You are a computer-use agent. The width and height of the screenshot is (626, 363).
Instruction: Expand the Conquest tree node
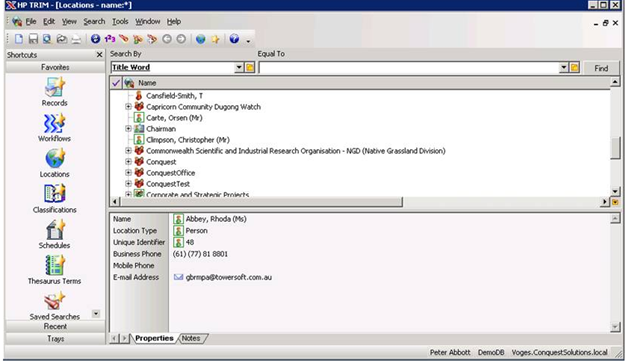(128, 162)
